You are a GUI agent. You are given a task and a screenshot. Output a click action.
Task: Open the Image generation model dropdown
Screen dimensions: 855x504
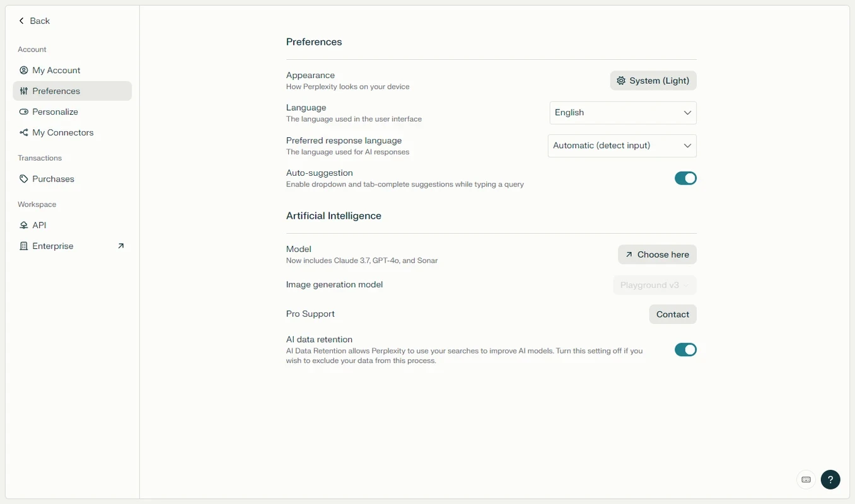coord(654,285)
